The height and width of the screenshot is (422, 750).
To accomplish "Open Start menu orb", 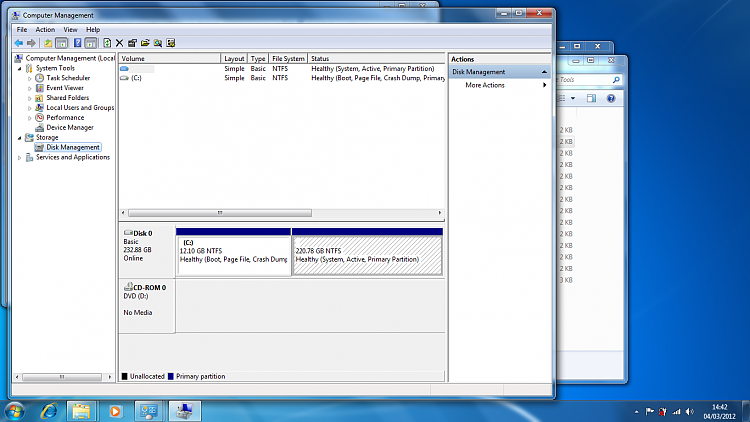I will coord(14,411).
